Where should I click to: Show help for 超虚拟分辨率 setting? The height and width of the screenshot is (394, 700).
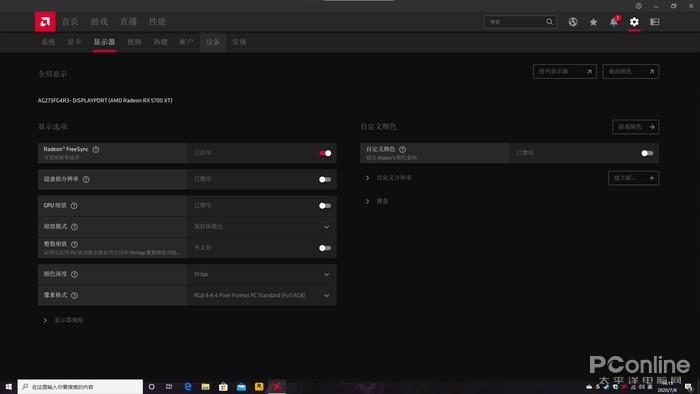86,179
